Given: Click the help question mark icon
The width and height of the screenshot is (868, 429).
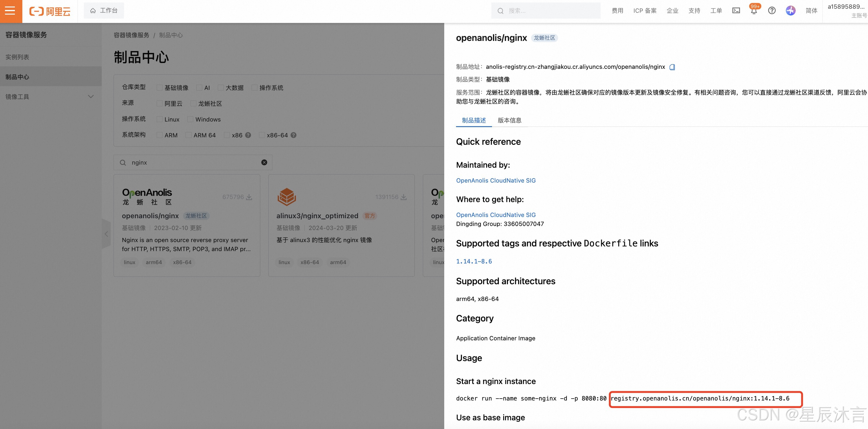Looking at the screenshot, I should (x=772, y=11).
